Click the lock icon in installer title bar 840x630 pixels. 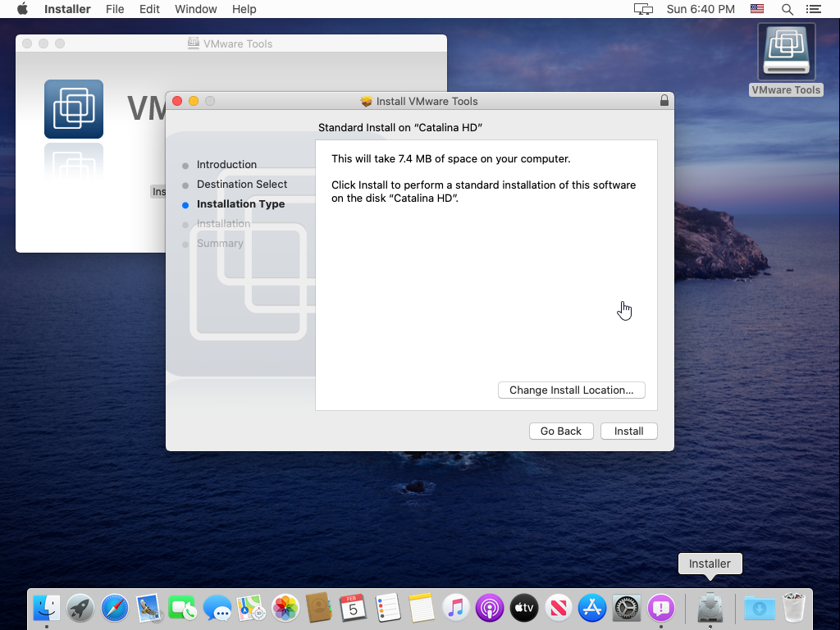(x=664, y=101)
